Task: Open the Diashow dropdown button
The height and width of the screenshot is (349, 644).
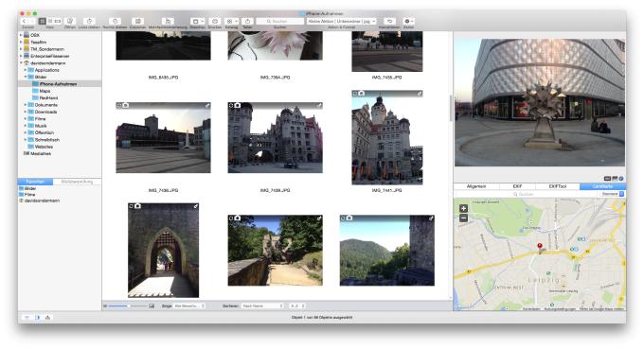Action: (x=198, y=21)
